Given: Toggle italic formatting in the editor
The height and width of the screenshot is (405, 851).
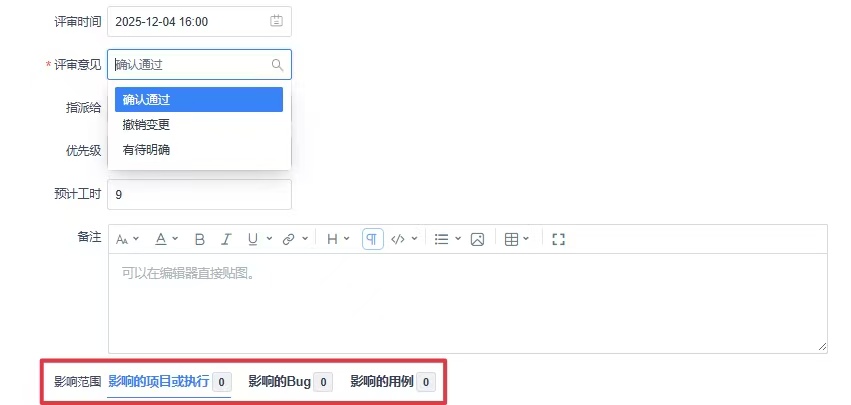Looking at the screenshot, I should pos(226,239).
